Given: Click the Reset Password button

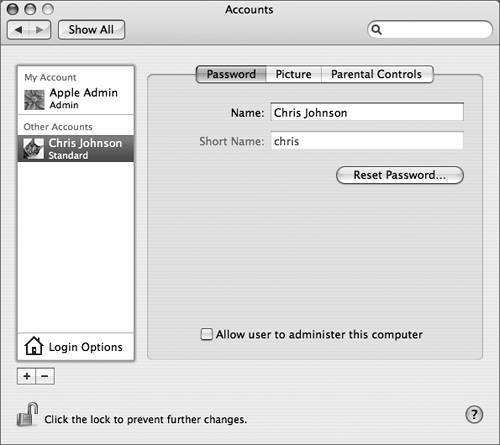Looking at the screenshot, I should point(400,175).
